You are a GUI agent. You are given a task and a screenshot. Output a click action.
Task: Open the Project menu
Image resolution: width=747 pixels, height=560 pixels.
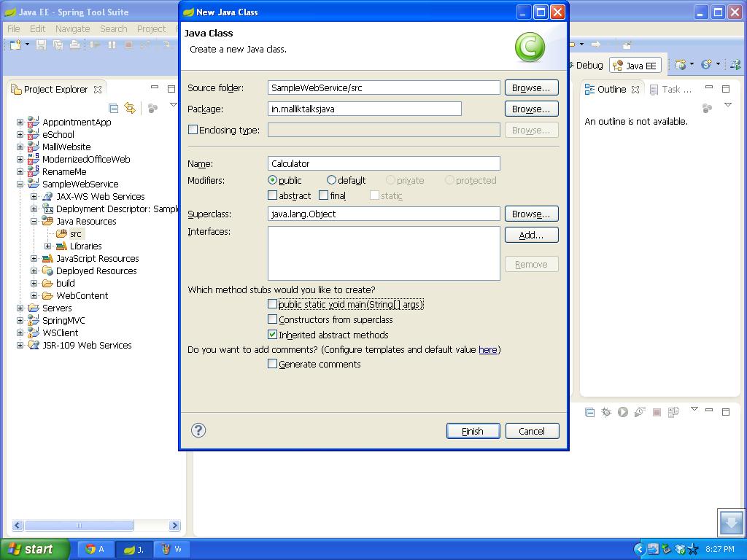point(151,28)
